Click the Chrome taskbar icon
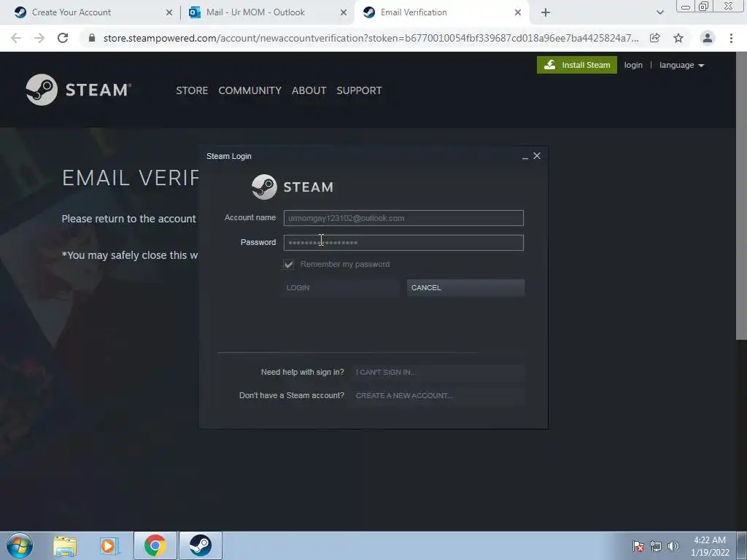 (155, 545)
